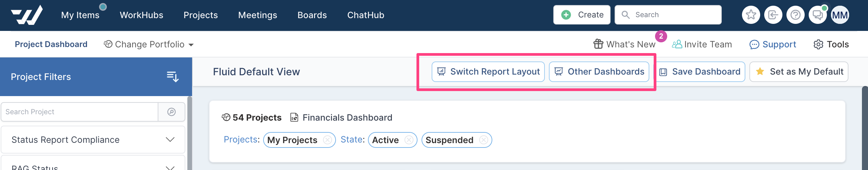The width and height of the screenshot is (868, 170).
Task: Click the Project Filters sort icon
Action: (x=173, y=77)
